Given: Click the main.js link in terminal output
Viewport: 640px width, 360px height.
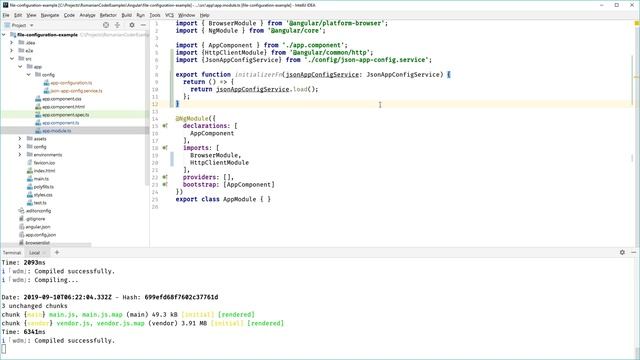Looking at the screenshot, I should [x=62, y=315].
